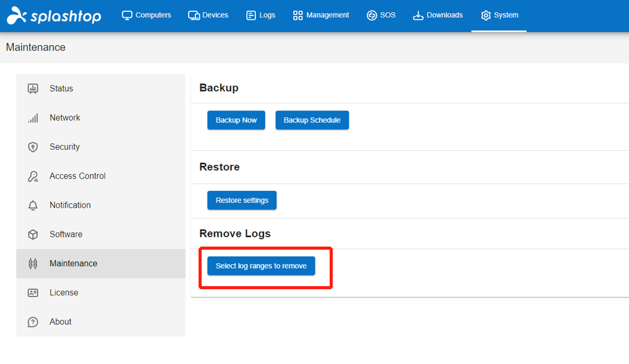Go to the Logs tab
The width and height of the screenshot is (629, 364).
point(261,15)
